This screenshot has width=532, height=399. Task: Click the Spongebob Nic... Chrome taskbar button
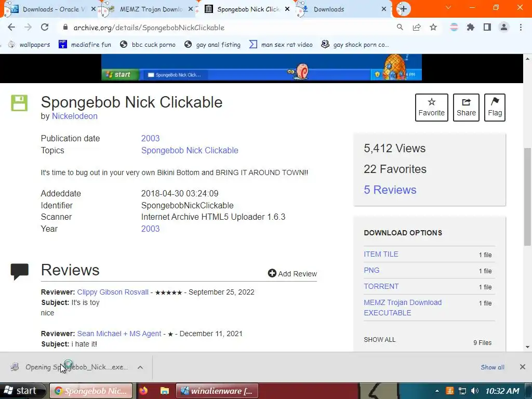coord(91,391)
